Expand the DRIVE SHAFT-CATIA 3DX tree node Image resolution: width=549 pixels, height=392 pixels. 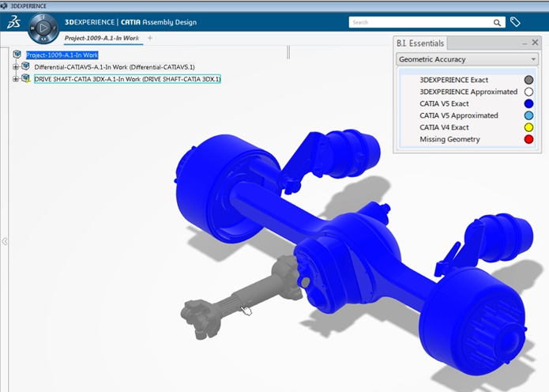[x=16, y=79]
